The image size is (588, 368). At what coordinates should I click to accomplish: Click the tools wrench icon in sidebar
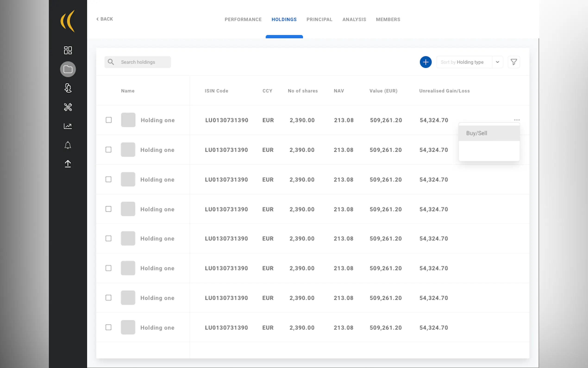pyautogui.click(x=68, y=107)
